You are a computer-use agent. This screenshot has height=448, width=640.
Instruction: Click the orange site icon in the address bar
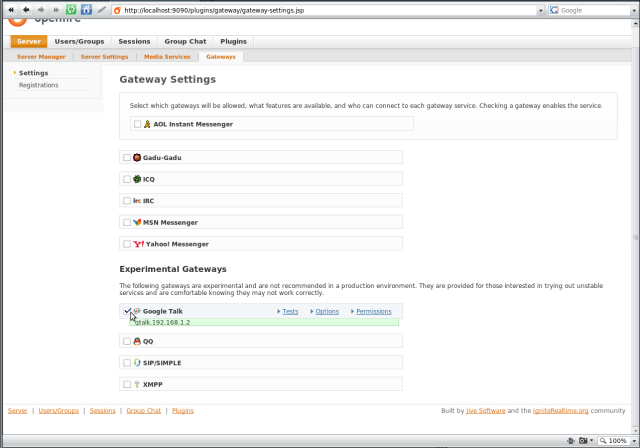[118, 10]
